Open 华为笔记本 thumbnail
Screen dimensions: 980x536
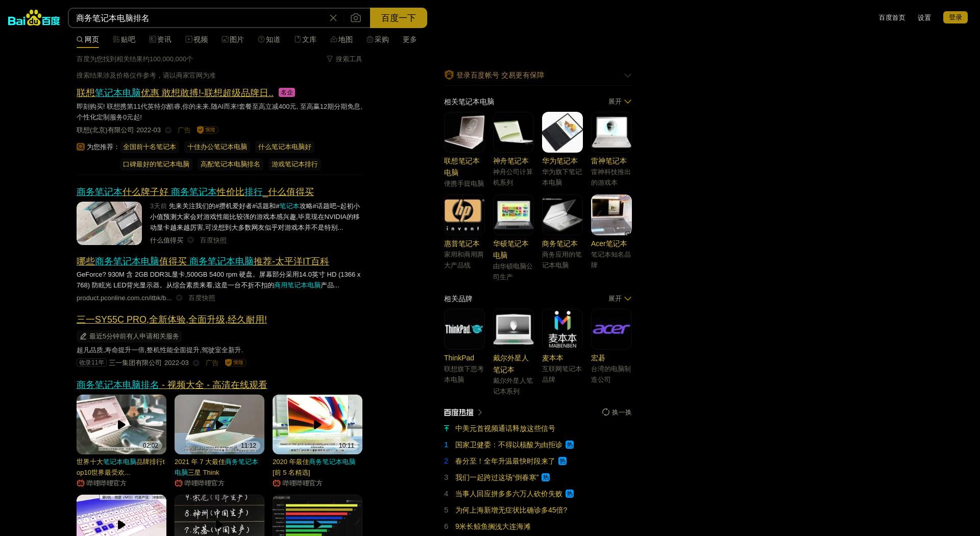tap(562, 132)
